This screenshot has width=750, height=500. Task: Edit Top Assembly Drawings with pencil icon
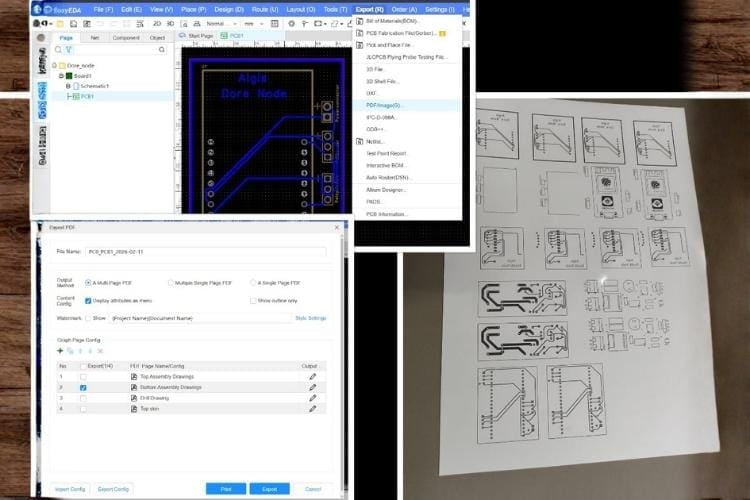(x=312, y=376)
